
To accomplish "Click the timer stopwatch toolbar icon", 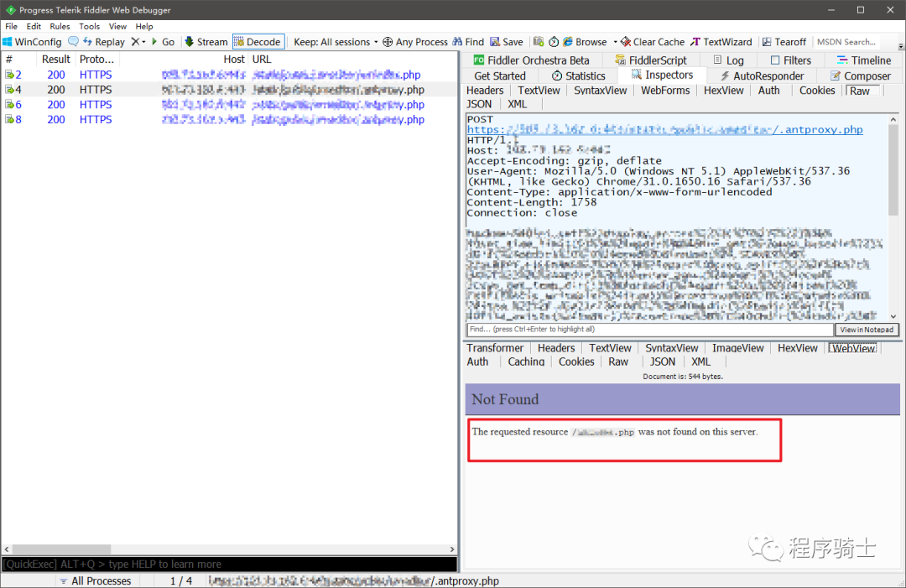I will [554, 42].
